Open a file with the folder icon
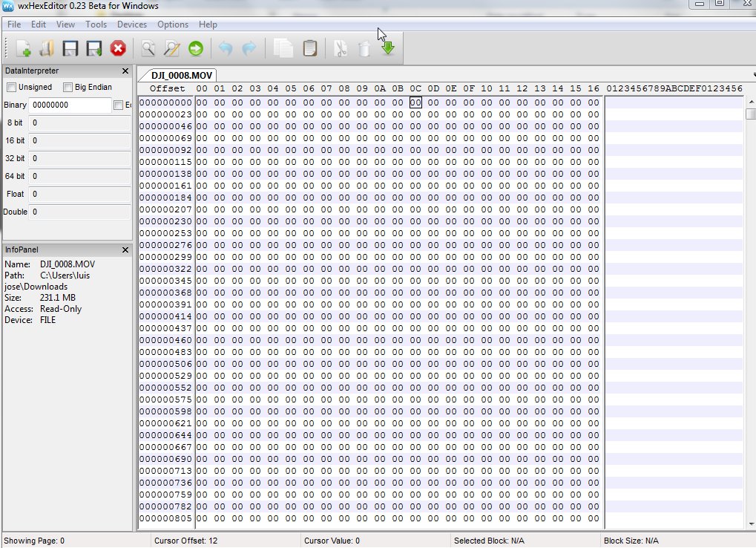756x548 pixels. pyautogui.click(x=46, y=48)
